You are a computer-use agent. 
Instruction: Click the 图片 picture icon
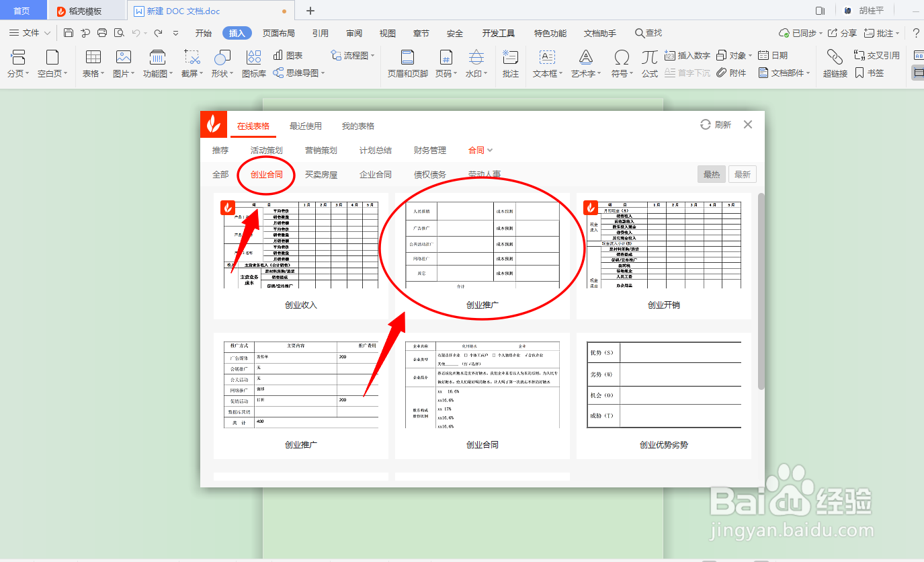124,57
